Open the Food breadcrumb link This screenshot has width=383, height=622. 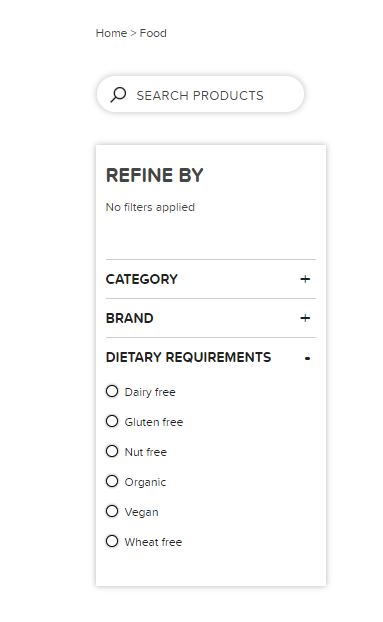tap(153, 33)
